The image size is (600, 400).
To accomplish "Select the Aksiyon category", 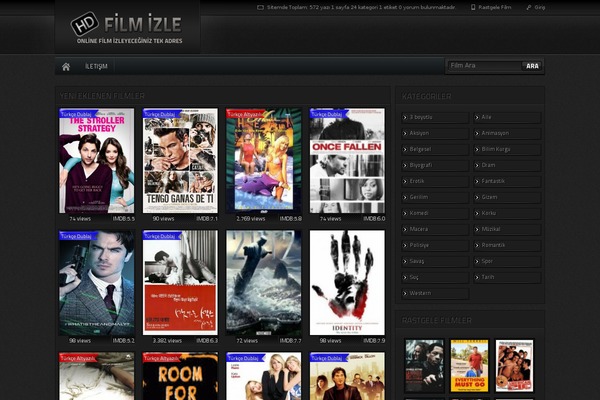I will click(x=435, y=133).
